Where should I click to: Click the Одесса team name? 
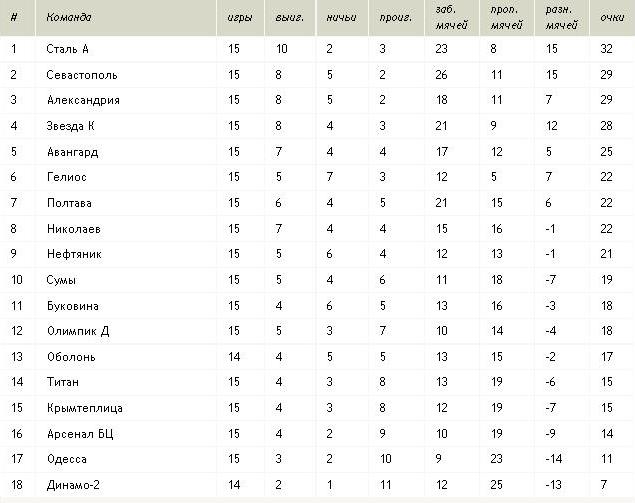pyautogui.click(x=67, y=459)
